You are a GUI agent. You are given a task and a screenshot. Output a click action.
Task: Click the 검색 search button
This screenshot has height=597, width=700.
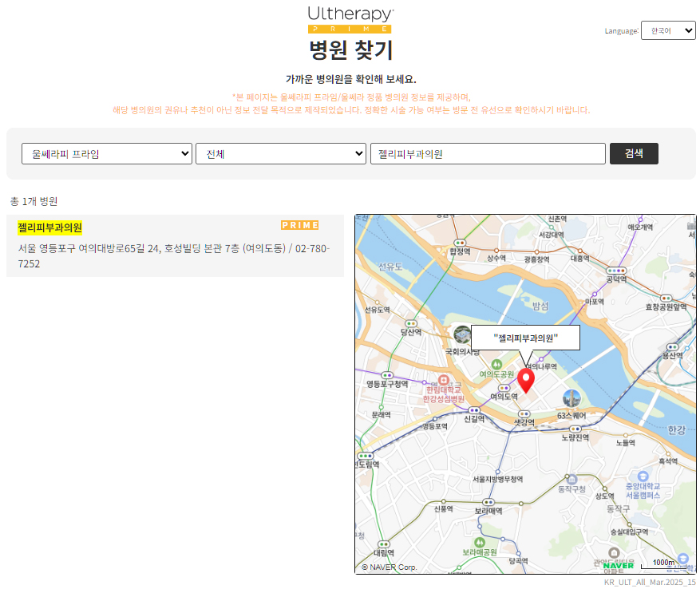(634, 153)
